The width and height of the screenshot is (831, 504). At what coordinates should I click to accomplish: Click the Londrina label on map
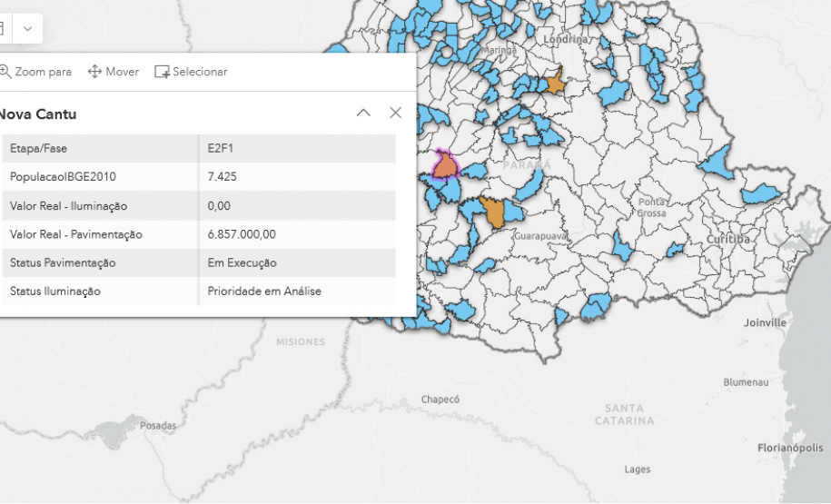(567, 40)
